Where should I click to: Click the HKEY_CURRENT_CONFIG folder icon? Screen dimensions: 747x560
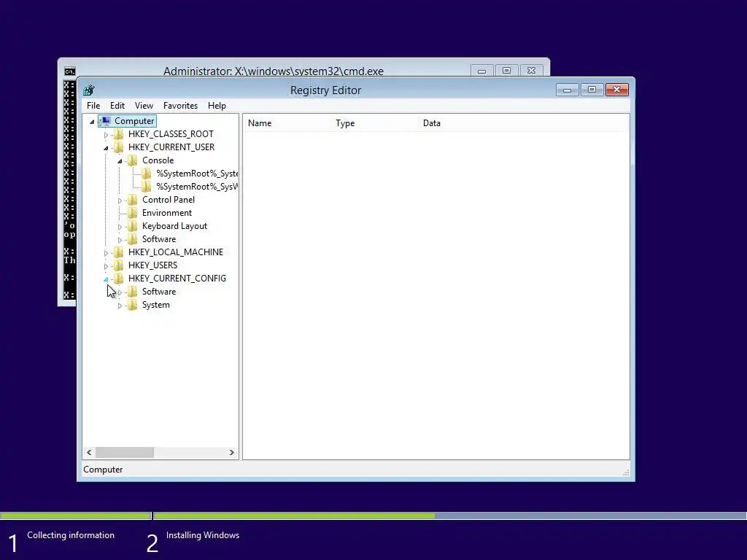pos(119,278)
